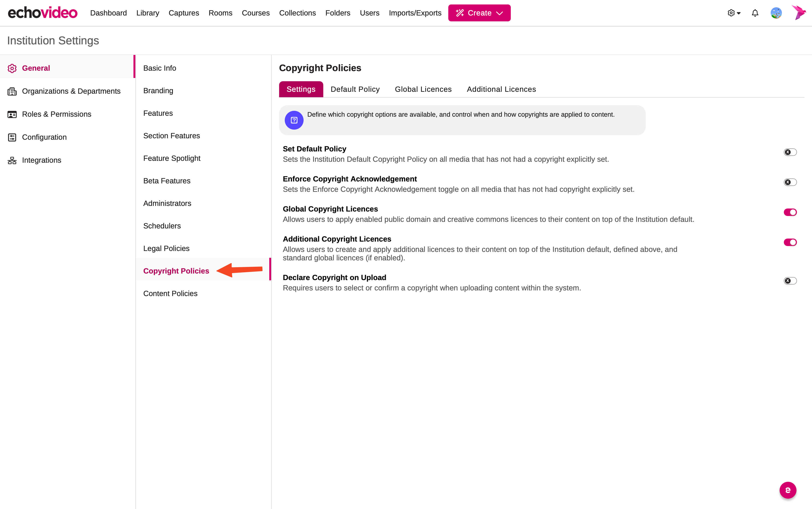Viewport: 812px width, 509px height.
Task: Open the notifications bell
Action: (x=755, y=13)
